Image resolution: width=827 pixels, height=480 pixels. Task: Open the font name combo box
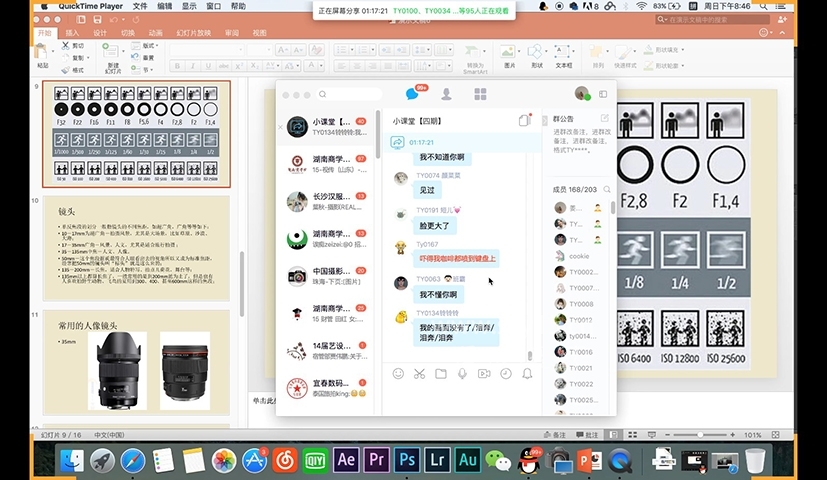pos(207,50)
